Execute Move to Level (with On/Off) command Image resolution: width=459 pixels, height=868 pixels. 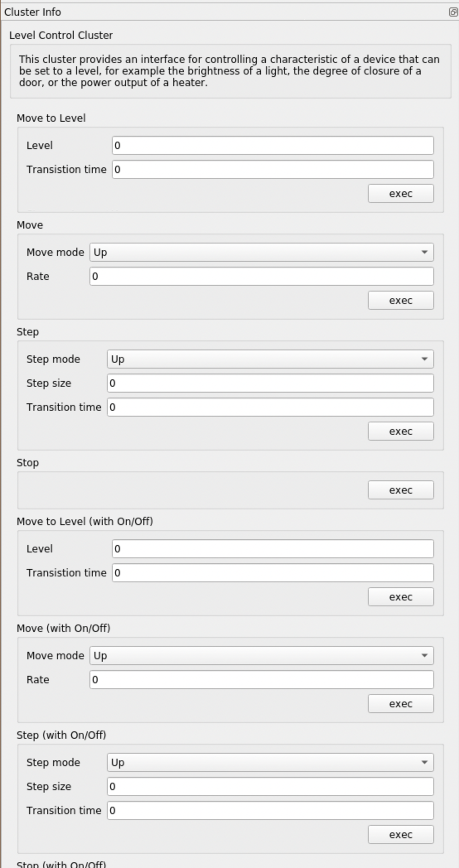pyautogui.click(x=401, y=597)
